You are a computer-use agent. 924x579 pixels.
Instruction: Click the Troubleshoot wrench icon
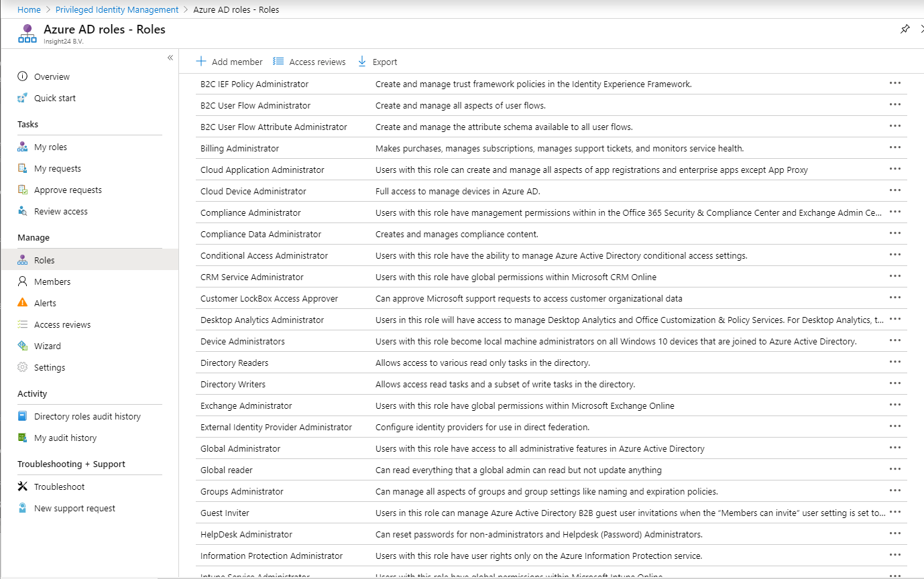tap(23, 487)
